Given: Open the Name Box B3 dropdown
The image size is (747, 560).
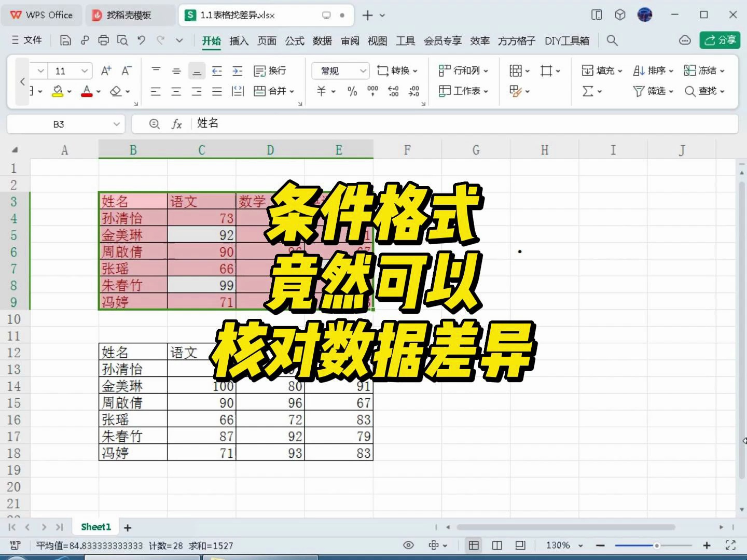Looking at the screenshot, I should 117,124.
